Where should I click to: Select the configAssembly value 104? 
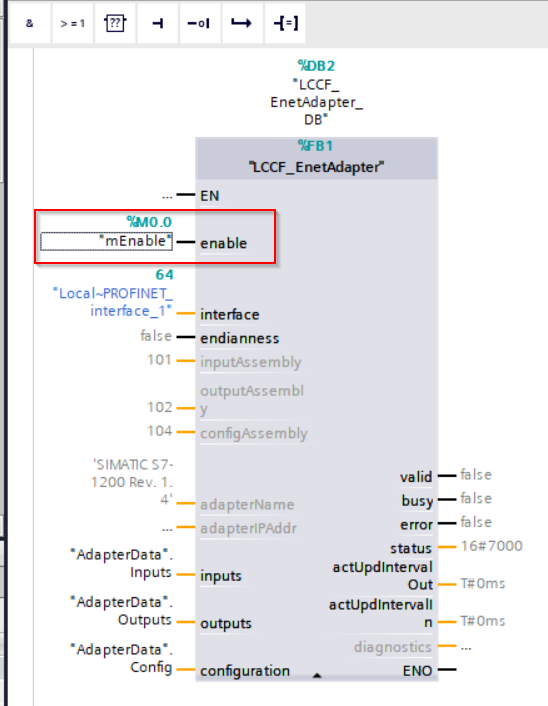(x=159, y=431)
